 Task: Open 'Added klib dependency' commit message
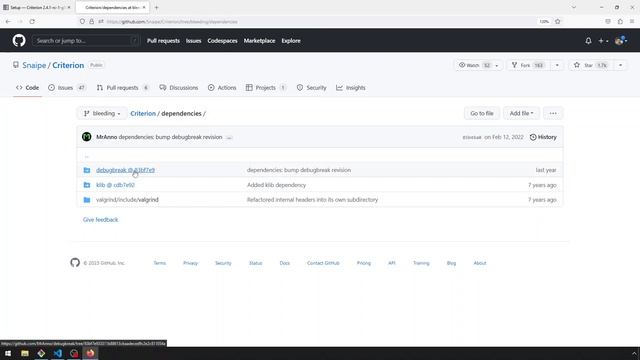point(276,185)
